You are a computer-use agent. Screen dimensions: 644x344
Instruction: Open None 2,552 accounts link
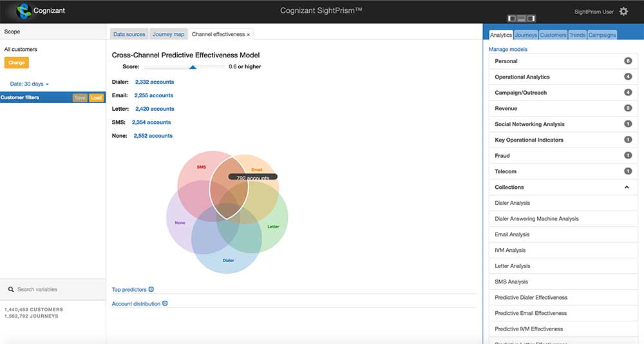[x=153, y=136]
